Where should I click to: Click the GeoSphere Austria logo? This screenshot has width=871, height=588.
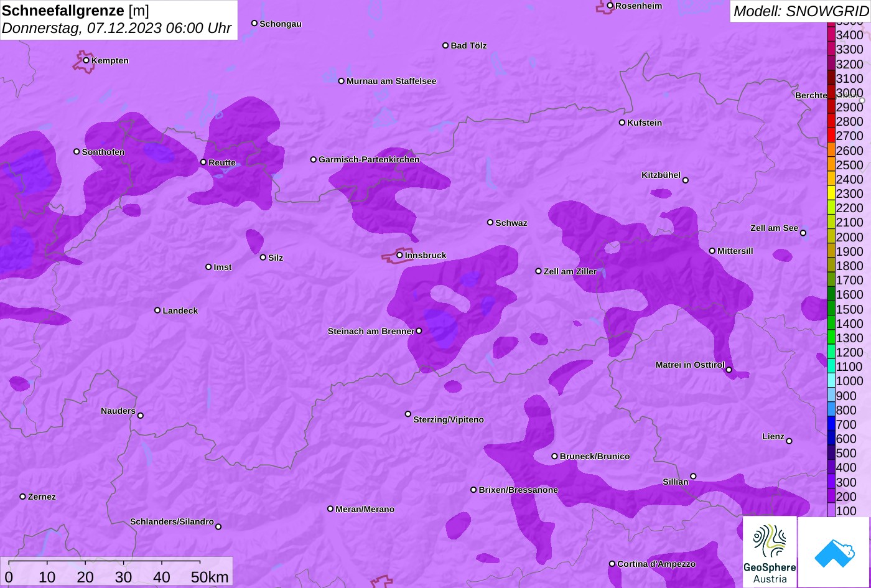click(770, 552)
